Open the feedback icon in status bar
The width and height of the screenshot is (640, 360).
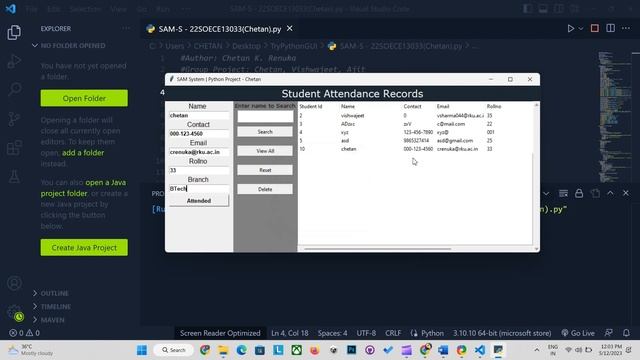[609, 333]
